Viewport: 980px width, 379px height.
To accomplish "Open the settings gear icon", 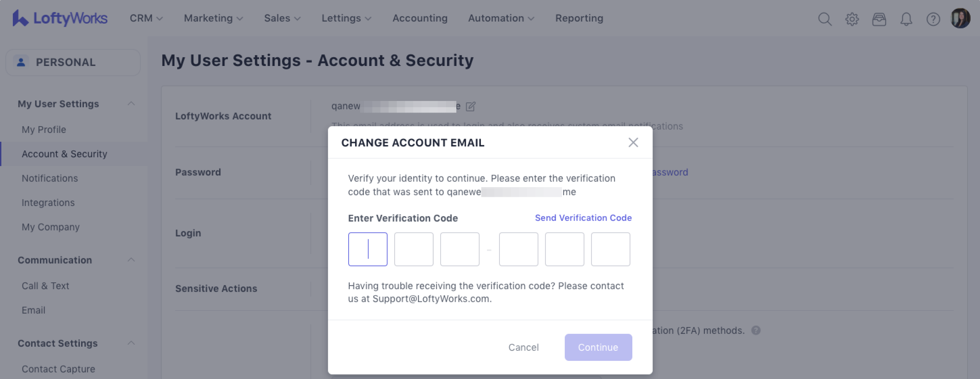I will 852,19.
